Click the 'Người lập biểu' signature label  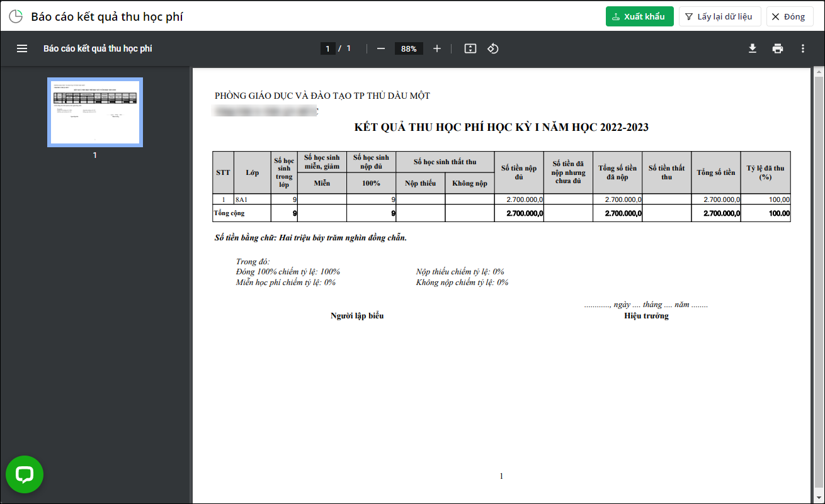pyautogui.click(x=357, y=316)
